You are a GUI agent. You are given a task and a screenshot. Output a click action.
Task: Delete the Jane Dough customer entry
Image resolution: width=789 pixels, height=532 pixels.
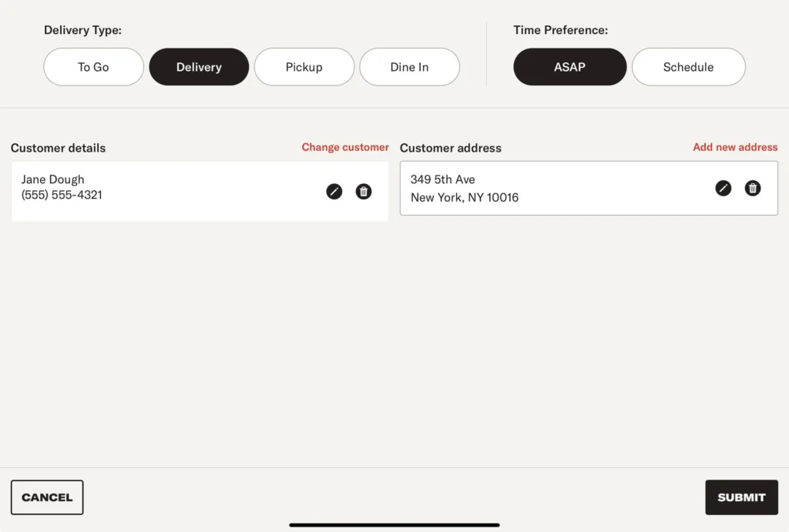coord(364,192)
